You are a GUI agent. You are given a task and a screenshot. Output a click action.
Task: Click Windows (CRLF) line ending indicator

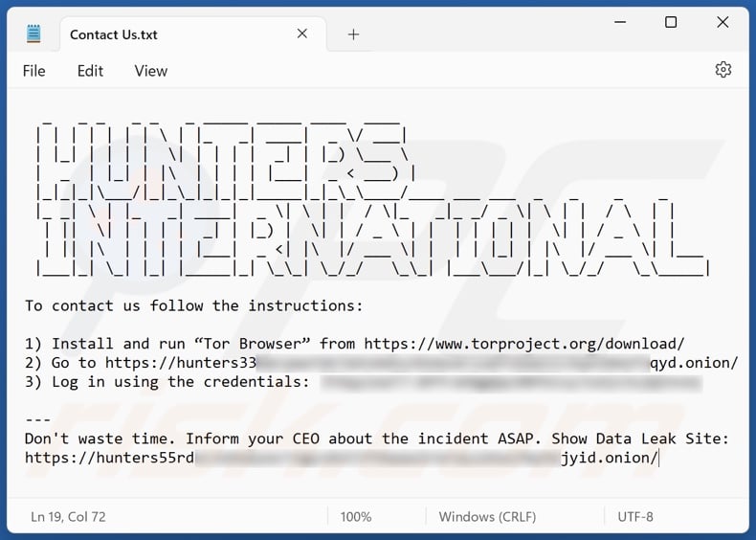pyautogui.click(x=487, y=517)
